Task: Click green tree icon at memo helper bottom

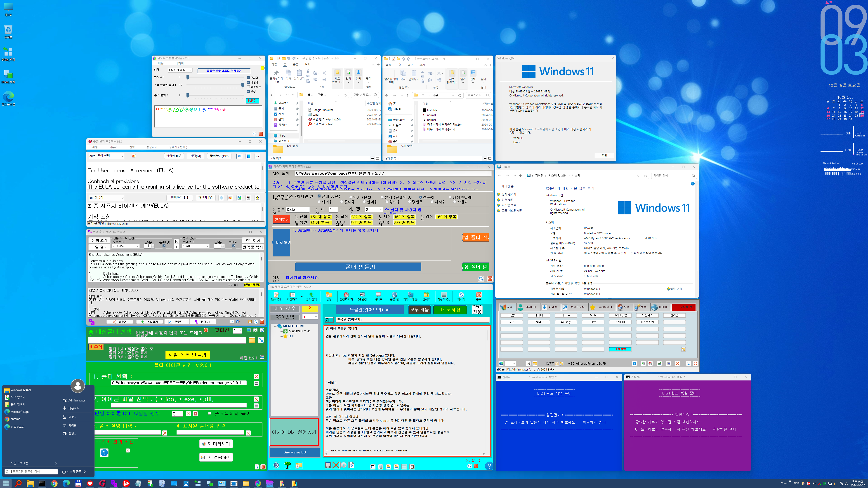Action: [x=288, y=465]
